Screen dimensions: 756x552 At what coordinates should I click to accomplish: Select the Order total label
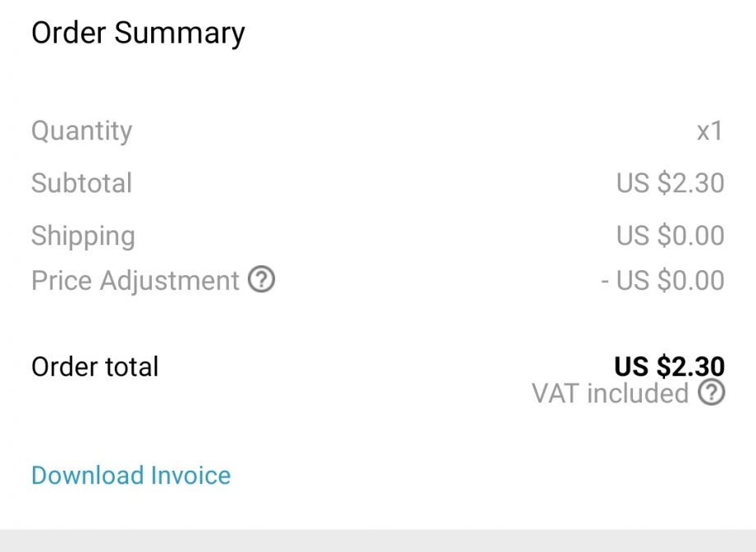[x=95, y=366]
